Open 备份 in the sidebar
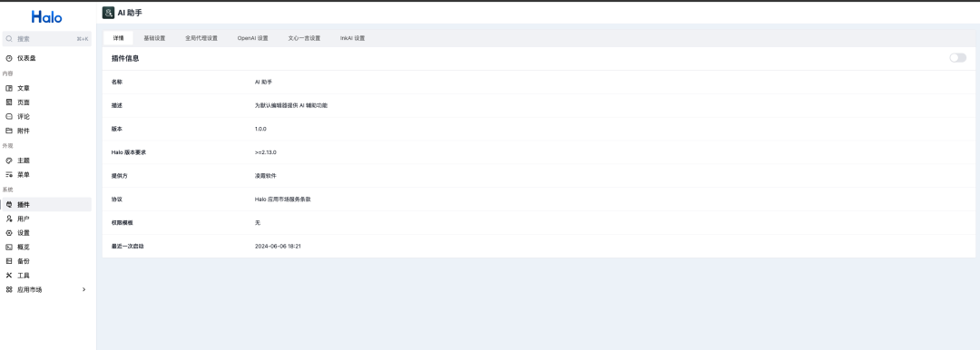980x350 pixels. [x=47, y=261]
